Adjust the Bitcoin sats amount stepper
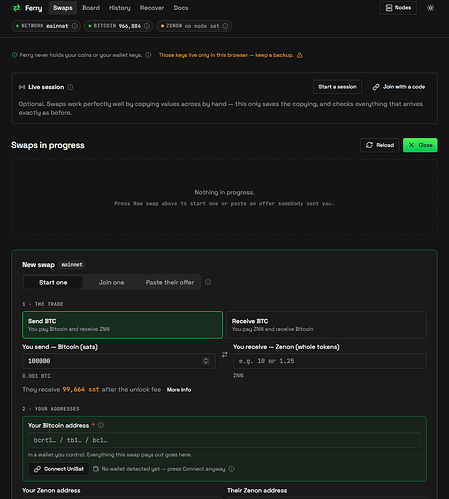The image size is (449, 499). [x=206, y=361]
